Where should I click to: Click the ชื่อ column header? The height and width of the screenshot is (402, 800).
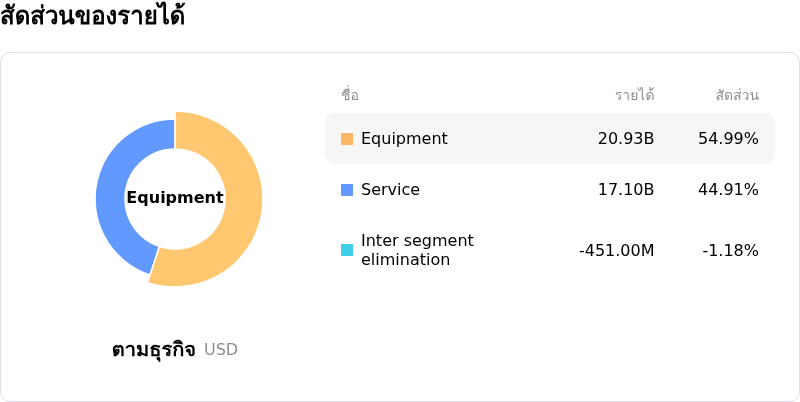click(350, 96)
